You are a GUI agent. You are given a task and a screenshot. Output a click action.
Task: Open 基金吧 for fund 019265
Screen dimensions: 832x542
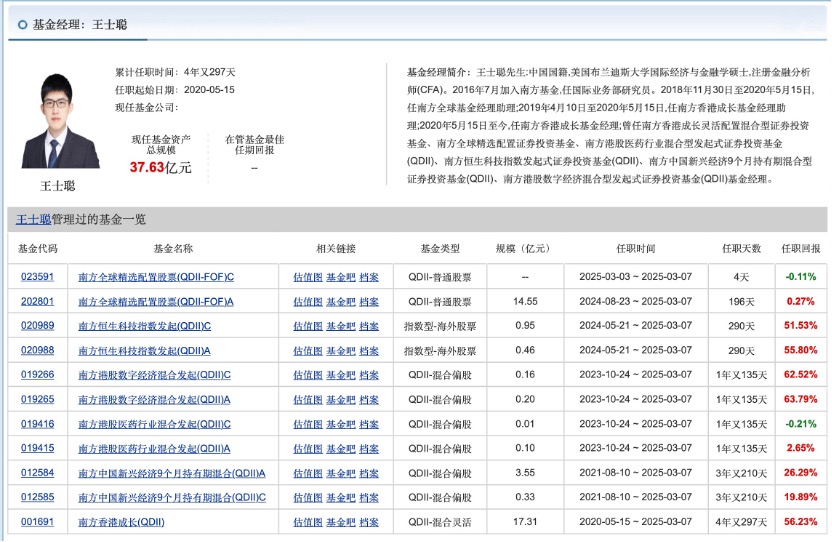click(341, 400)
